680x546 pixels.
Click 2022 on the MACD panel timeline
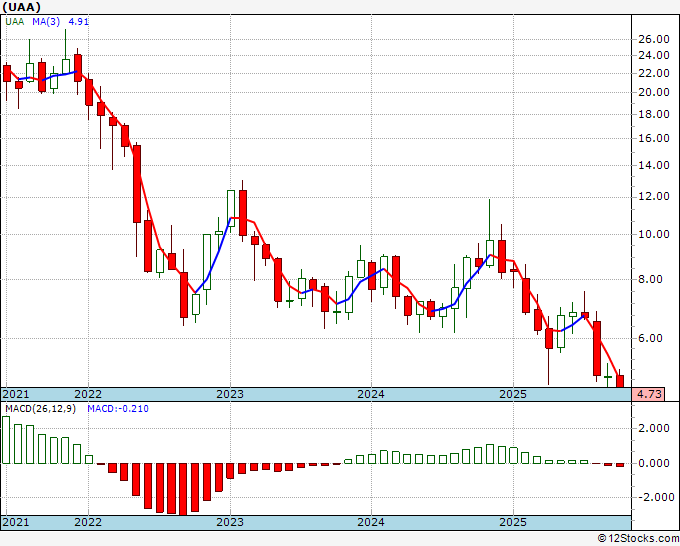[88, 522]
